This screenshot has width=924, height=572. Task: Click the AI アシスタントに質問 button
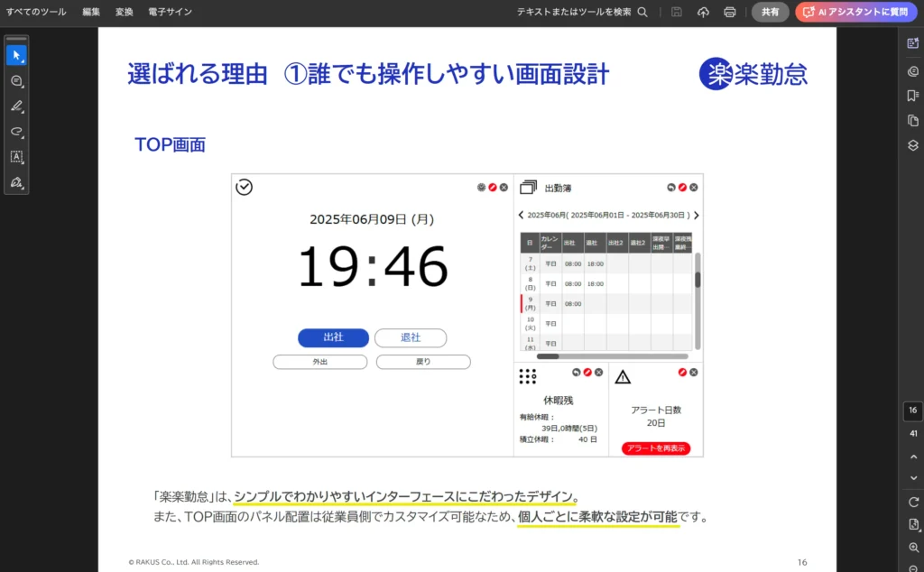pos(852,12)
